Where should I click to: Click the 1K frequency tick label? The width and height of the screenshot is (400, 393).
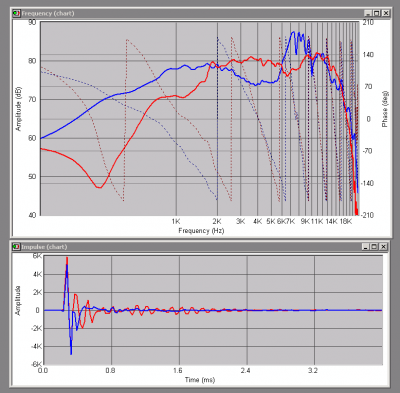176,221
